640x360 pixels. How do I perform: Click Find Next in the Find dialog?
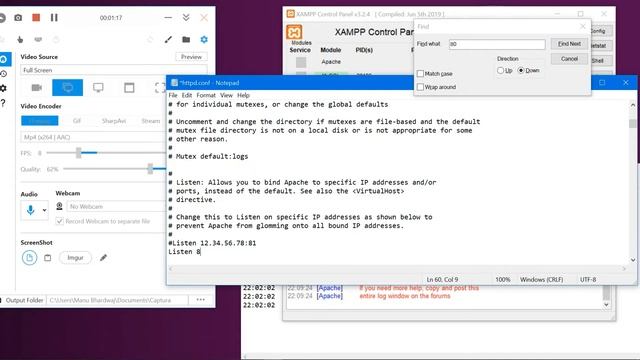569,44
